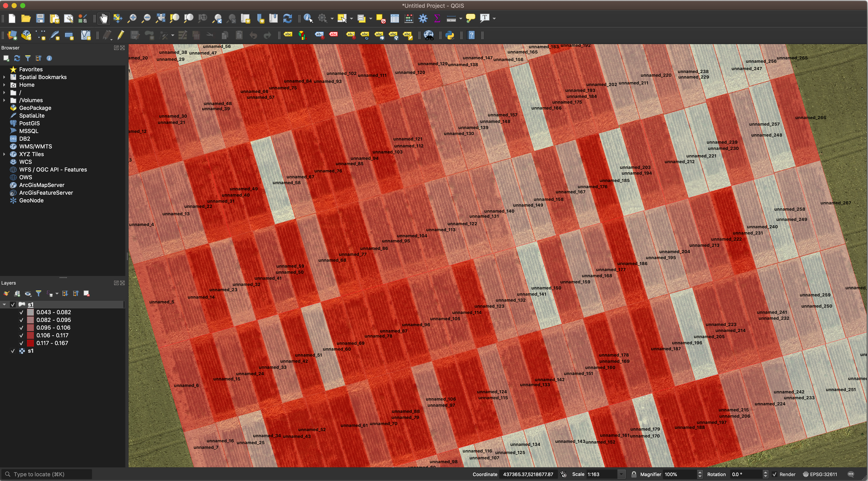This screenshot has height=481, width=868.
Task: Open the Field Calculator icon
Action: [409, 18]
